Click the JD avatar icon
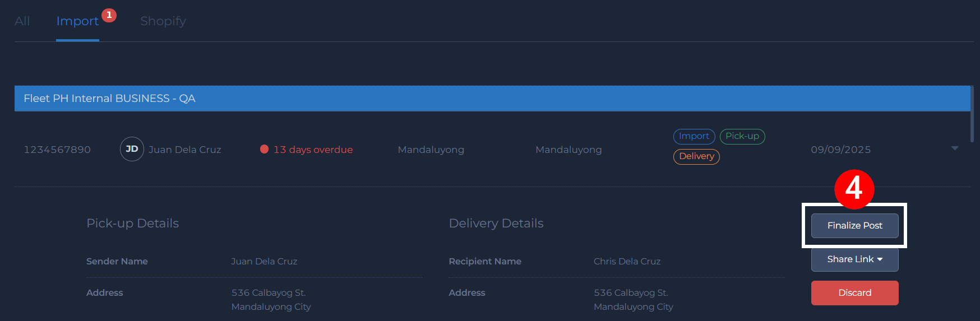The height and width of the screenshot is (321, 980). coord(132,149)
